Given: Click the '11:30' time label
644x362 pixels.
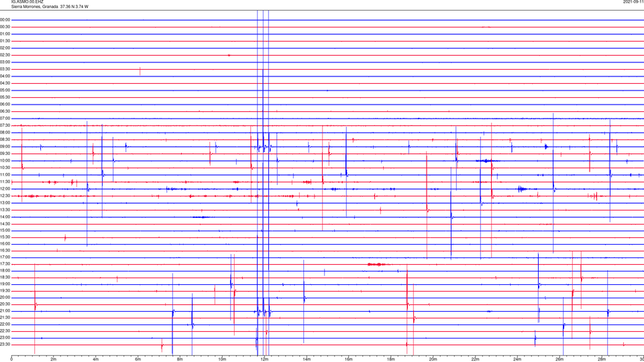Looking at the screenshot, I should [5, 182].
